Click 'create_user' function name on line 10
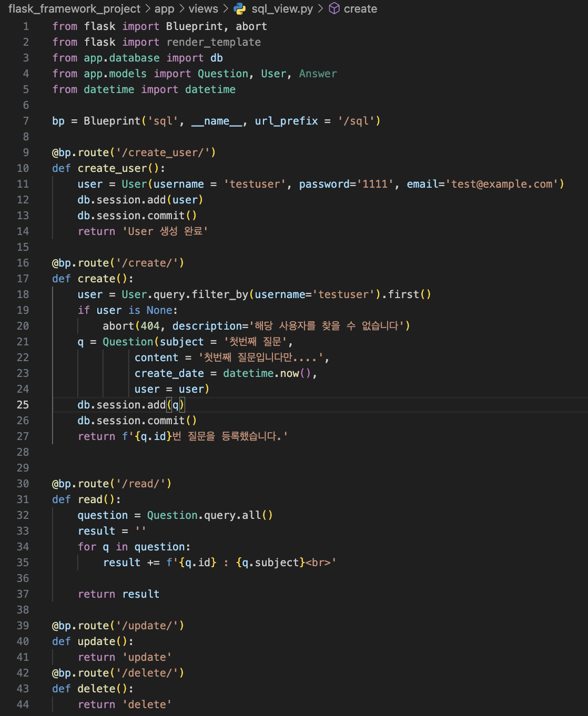This screenshot has width=588, height=716. tap(112, 168)
